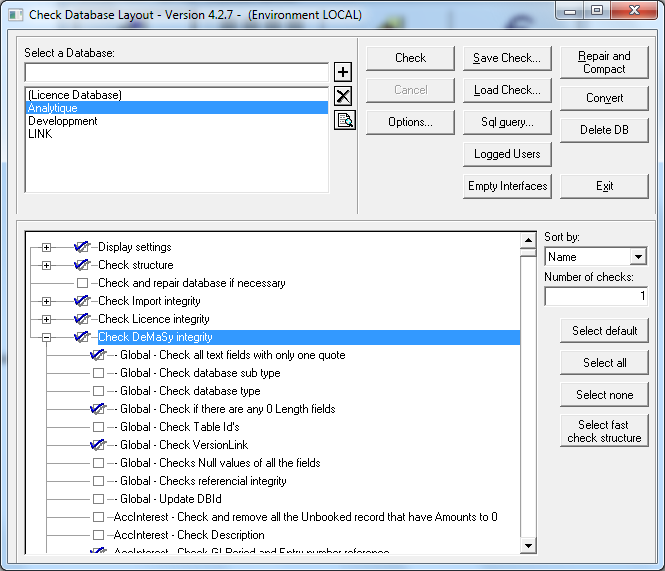The height and width of the screenshot is (571, 665).
Task: Click the checks tree scroll down arrow
Action: click(x=528, y=546)
